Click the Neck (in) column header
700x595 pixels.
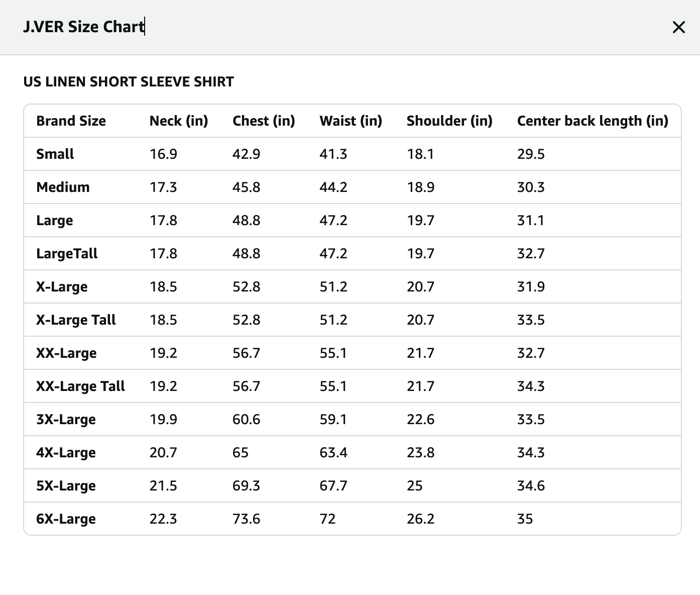click(x=179, y=121)
